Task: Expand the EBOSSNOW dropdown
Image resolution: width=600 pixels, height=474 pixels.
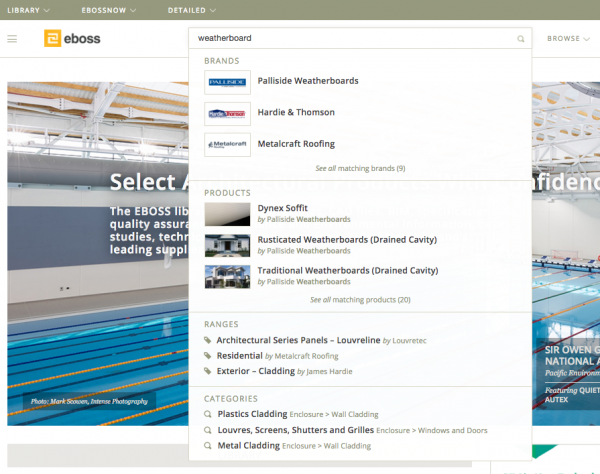Action: [x=109, y=10]
